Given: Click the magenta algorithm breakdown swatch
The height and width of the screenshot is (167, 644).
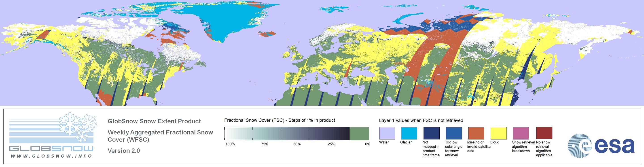Looking at the screenshot, I should [x=521, y=133].
